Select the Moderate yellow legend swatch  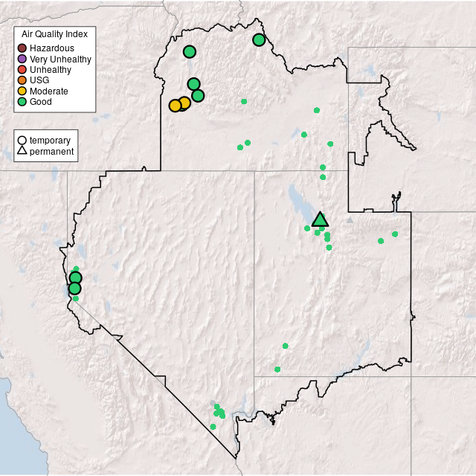click(22, 91)
